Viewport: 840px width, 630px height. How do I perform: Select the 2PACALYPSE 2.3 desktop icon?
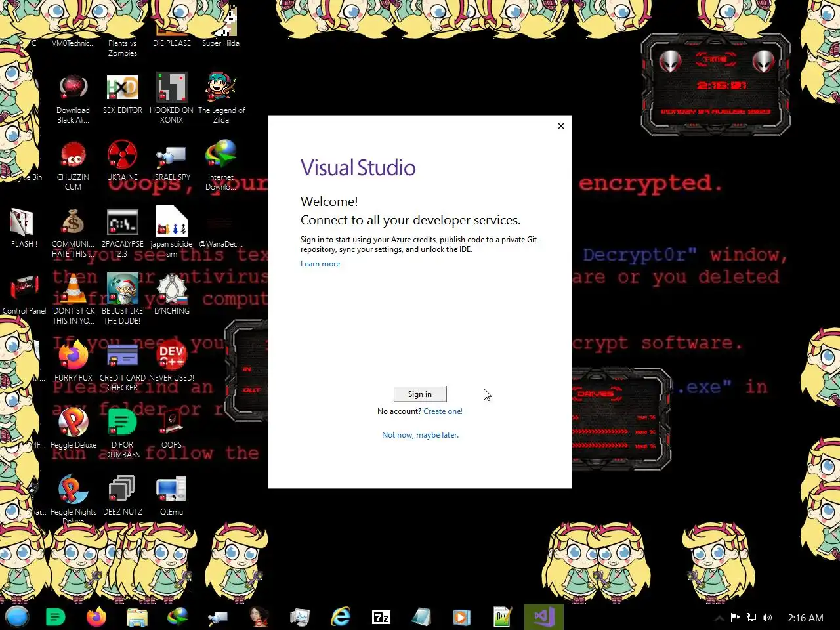tap(123, 232)
